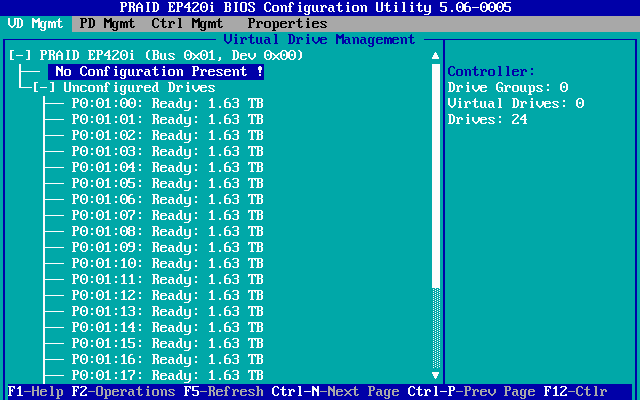Collapse the PRAID EP420i controller node
This screenshot has height=400, width=640.
(x=20, y=55)
